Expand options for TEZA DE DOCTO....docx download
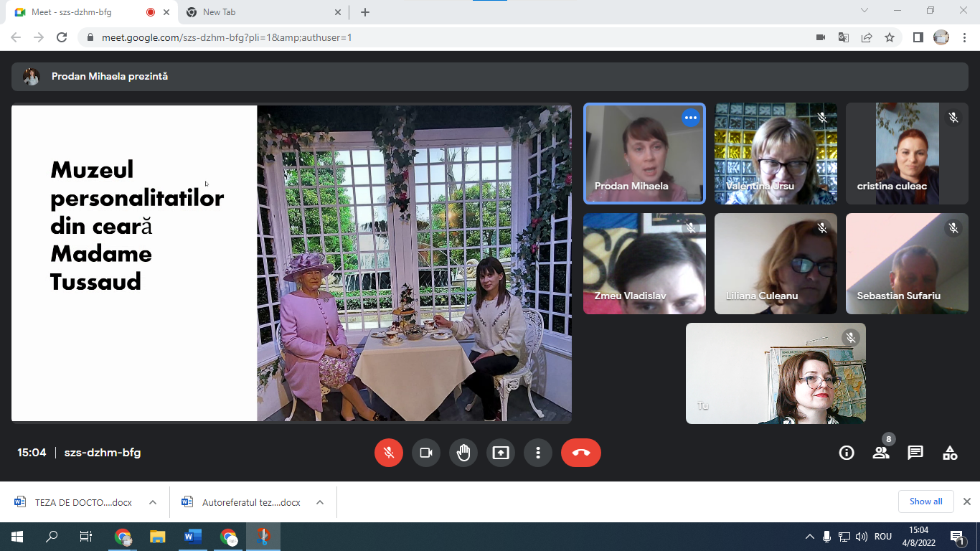This screenshot has width=980, height=551. click(x=153, y=502)
